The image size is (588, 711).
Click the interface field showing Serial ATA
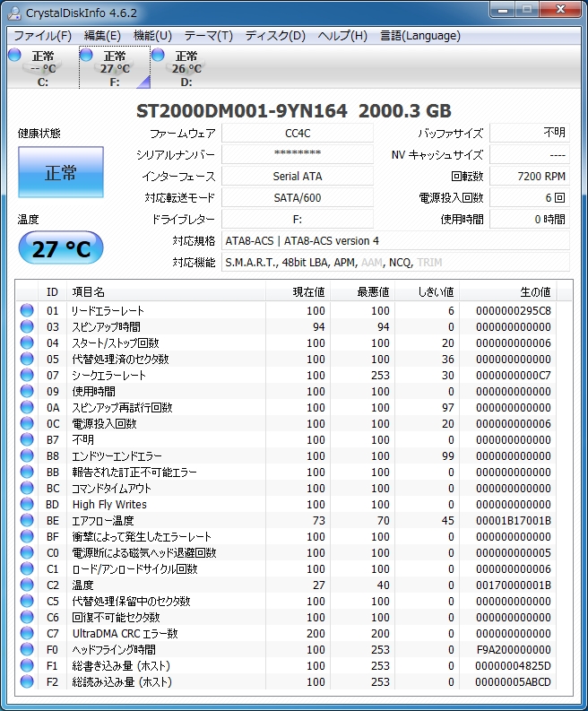click(x=298, y=176)
